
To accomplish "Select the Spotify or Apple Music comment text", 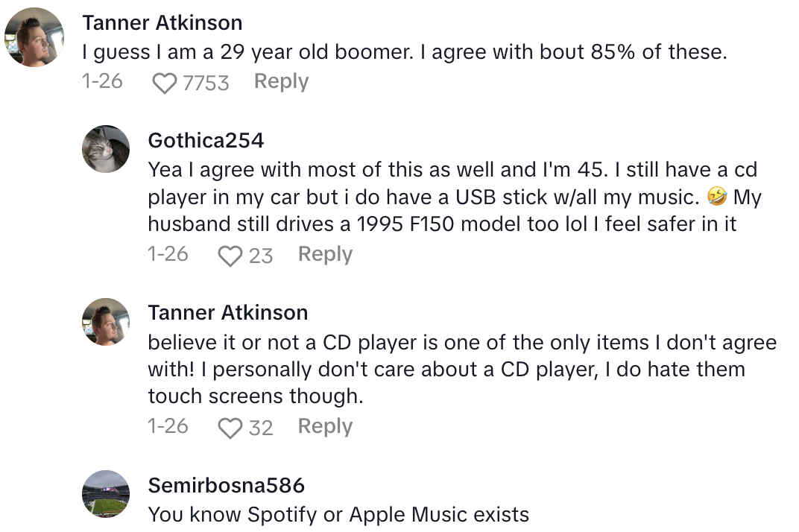I will pos(338,514).
